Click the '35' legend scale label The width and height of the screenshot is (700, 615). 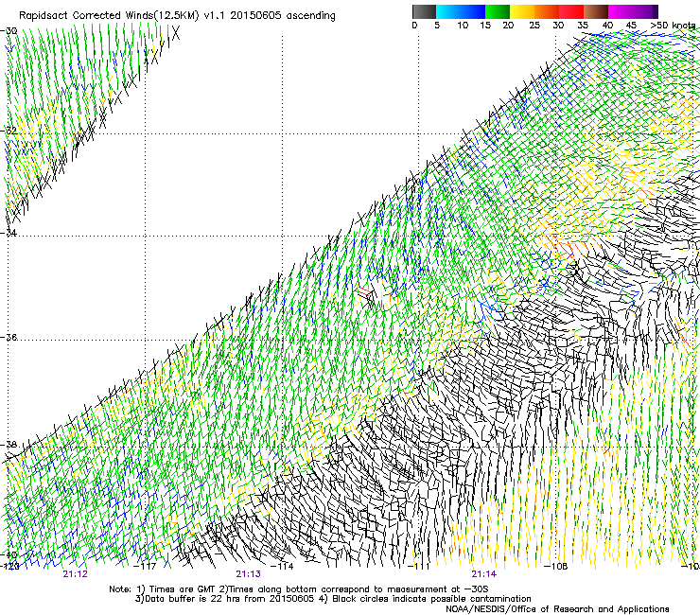(583, 26)
